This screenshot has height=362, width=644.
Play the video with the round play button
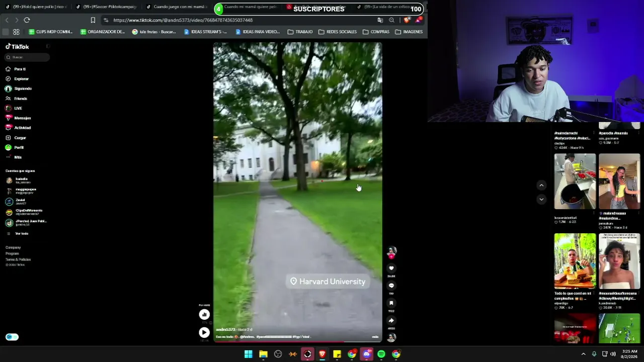pyautogui.click(x=204, y=332)
